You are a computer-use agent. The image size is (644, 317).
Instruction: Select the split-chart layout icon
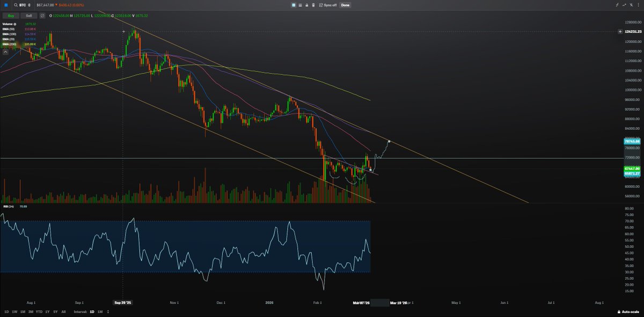pos(300,5)
